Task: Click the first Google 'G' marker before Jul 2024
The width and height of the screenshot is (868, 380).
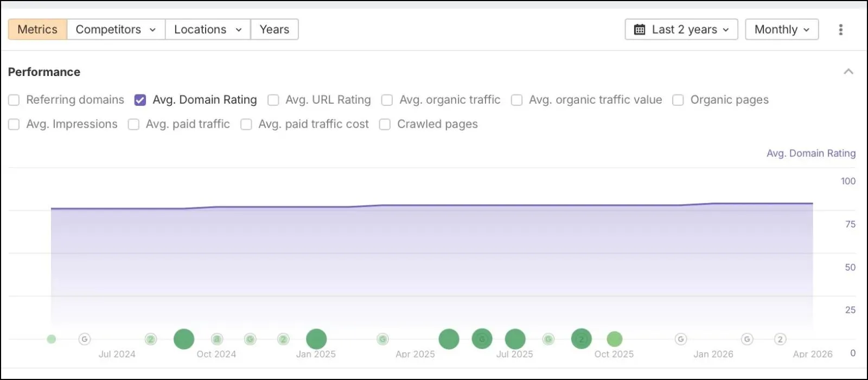Action: tap(84, 339)
